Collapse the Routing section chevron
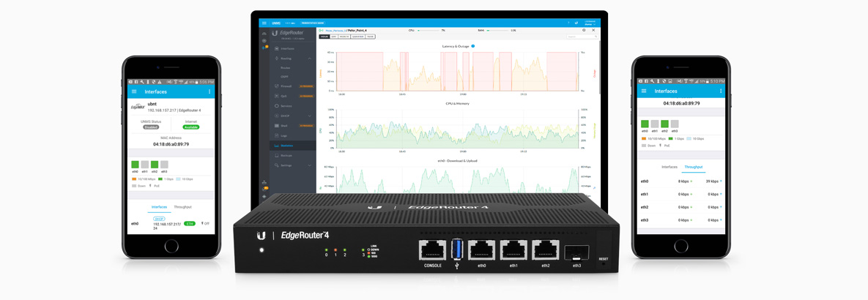The image size is (868, 300). coord(310,58)
